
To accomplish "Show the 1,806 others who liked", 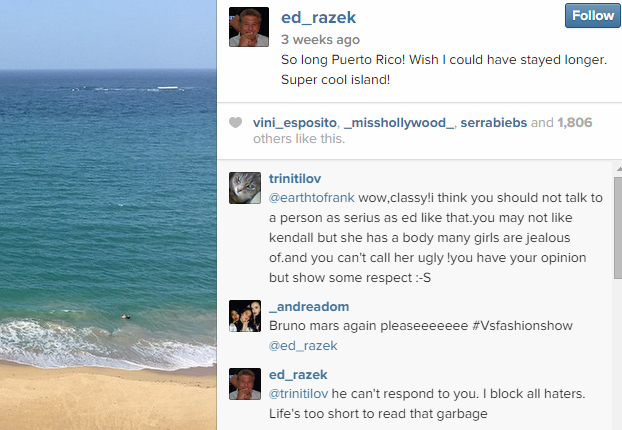I will tap(575, 123).
